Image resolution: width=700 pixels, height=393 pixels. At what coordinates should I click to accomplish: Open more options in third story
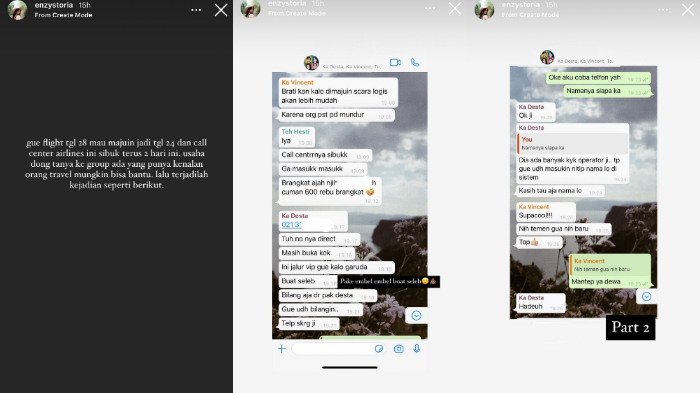click(x=663, y=10)
